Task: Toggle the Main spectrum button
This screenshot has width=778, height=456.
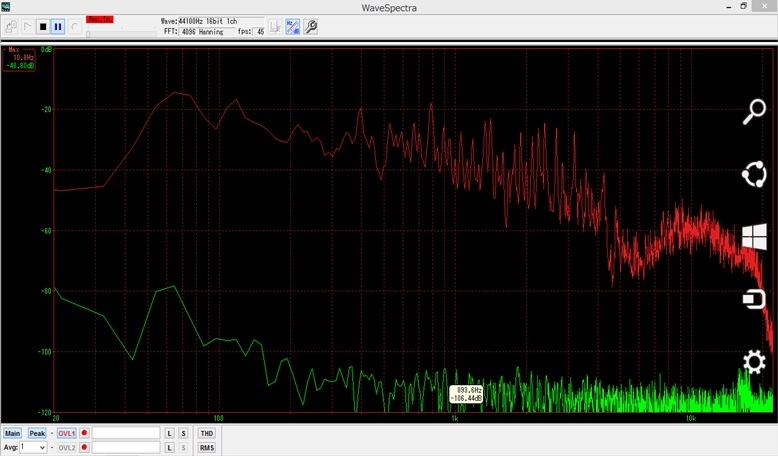Action: 12,433
